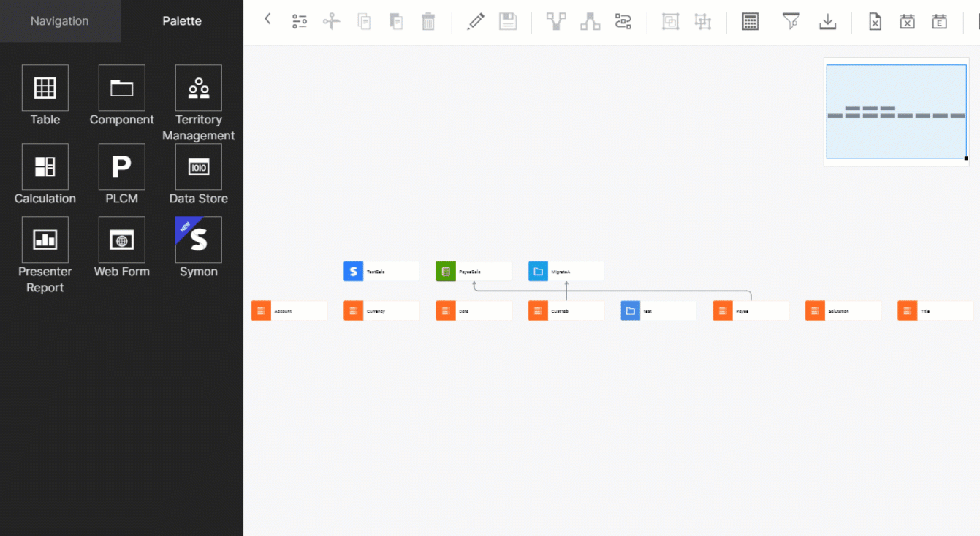Click the CustTab table node
The width and height of the screenshot is (980, 536).
coord(566,311)
